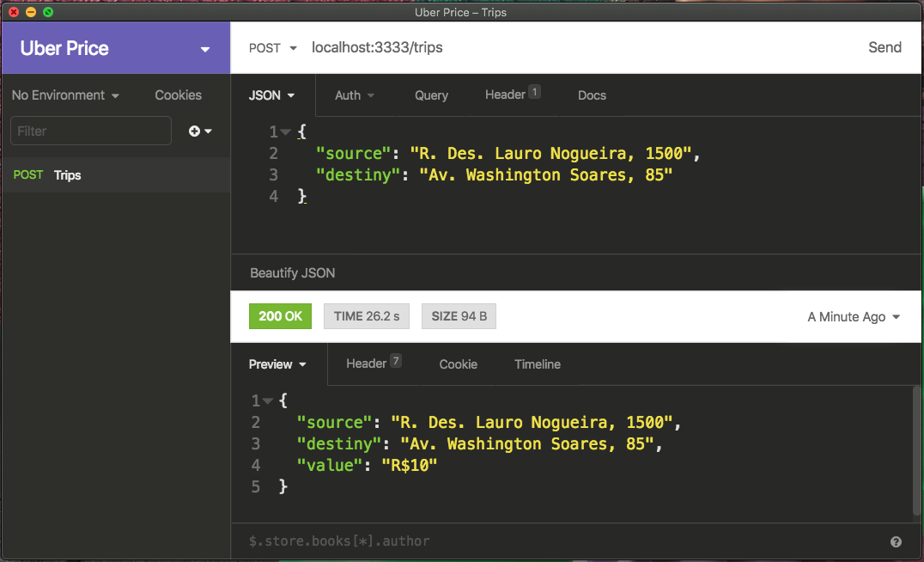Switch to the Timeline tab
This screenshot has height=562, width=924.
538,364
